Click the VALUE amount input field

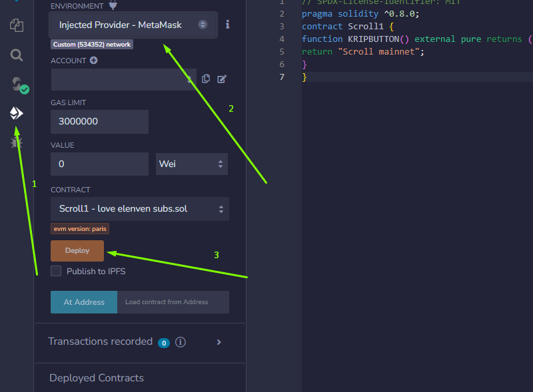coord(99,164)
